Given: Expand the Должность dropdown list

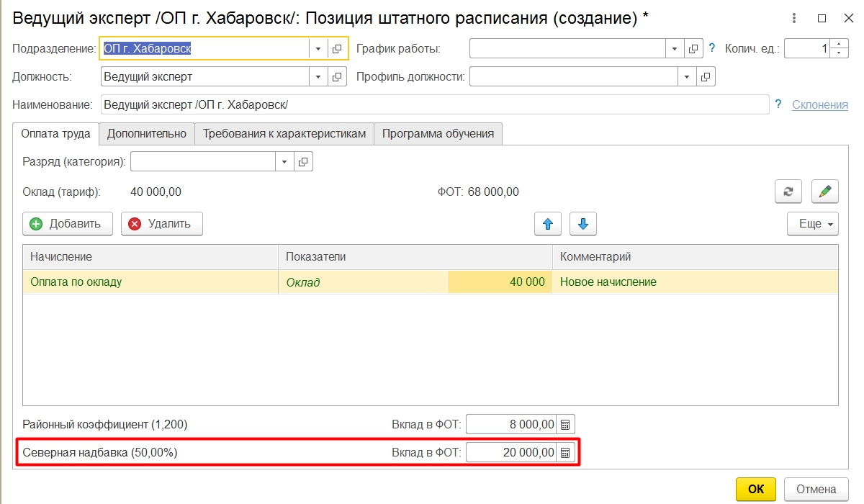Looking at the screenshot, I should pyautogui.click(x=318, y=76).
